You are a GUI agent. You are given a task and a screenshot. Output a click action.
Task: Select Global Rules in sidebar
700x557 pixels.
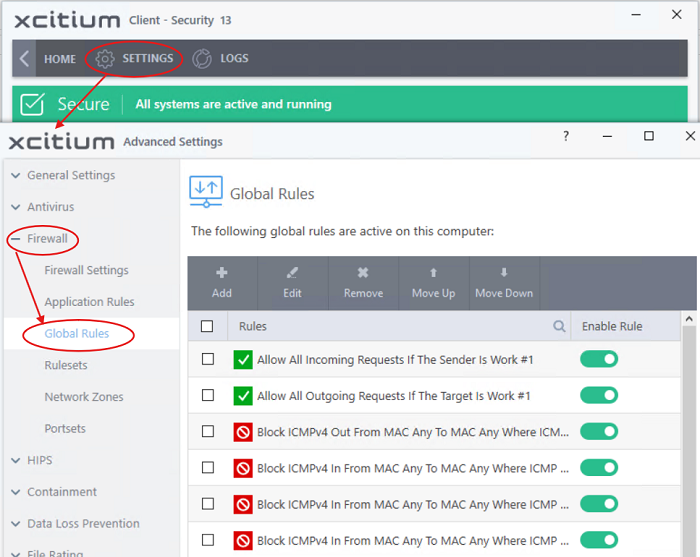click(x=76, y=334)
